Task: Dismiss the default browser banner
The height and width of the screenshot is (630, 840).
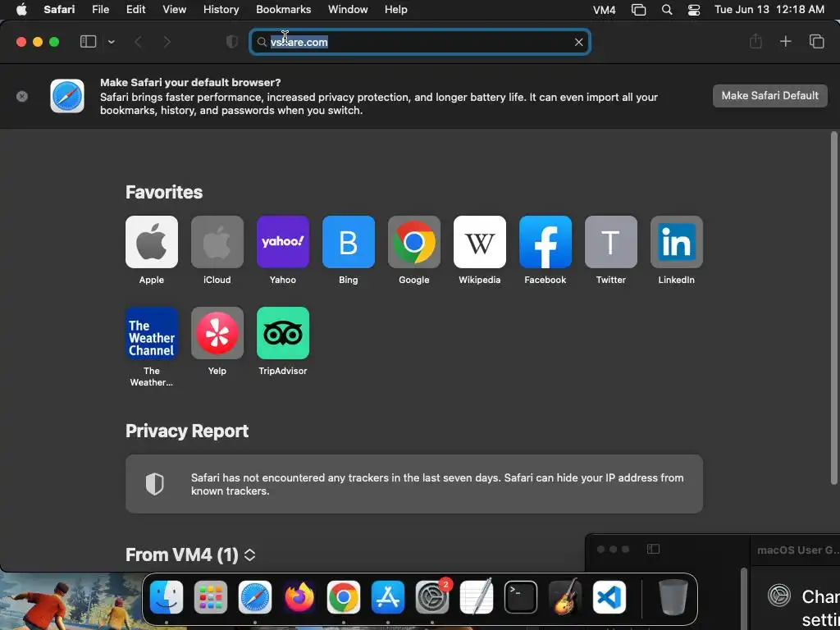Action: click(22, 97)
